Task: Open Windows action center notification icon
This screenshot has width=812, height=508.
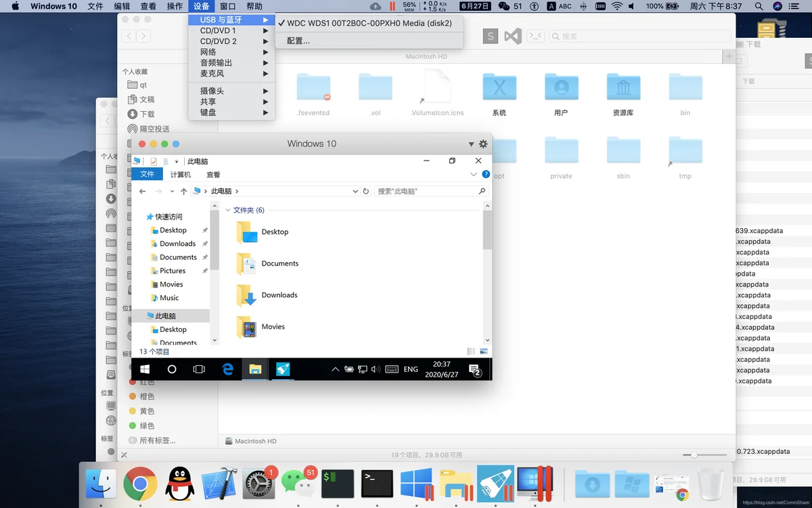Action: [475, 370]
